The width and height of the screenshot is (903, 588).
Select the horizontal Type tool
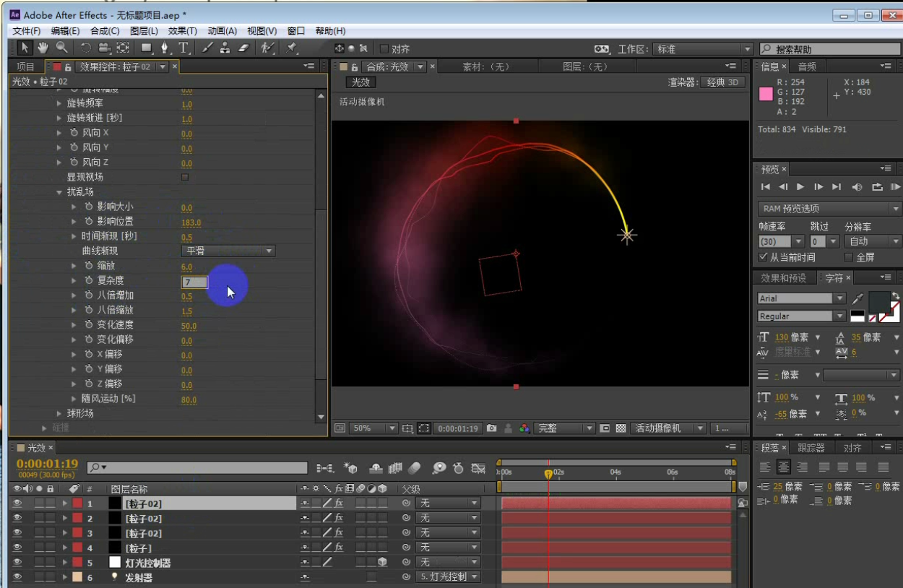[x=183, y=48]
